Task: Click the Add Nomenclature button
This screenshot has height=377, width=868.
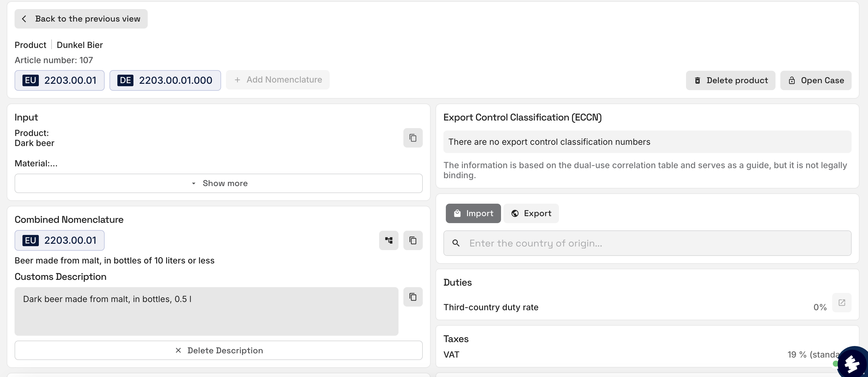Action: 278,80
